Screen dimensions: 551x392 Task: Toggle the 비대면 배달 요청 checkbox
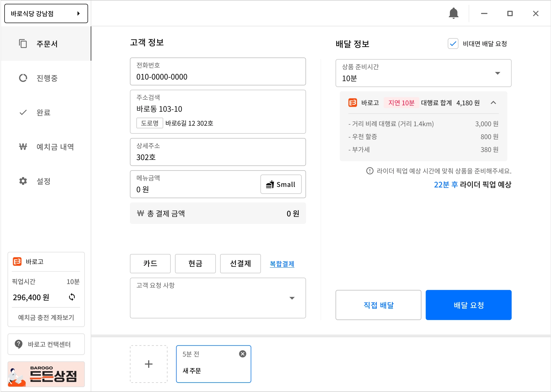[453, 44]
